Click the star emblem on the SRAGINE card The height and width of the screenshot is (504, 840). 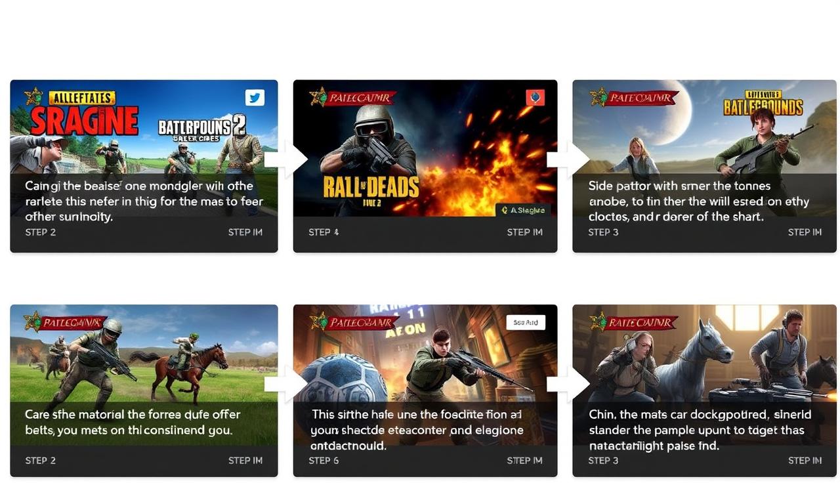[x=33, y=97]
